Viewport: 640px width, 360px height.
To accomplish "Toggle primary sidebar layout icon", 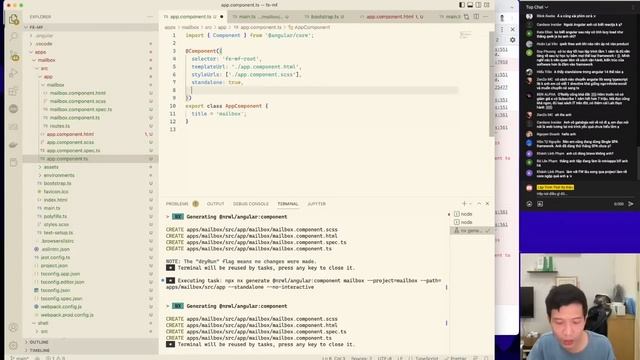I will 462,5.
